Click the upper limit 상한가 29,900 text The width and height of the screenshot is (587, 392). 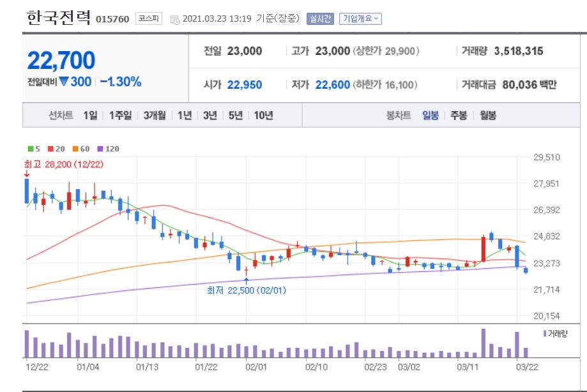pyautogui.click(x=386, y=51)
